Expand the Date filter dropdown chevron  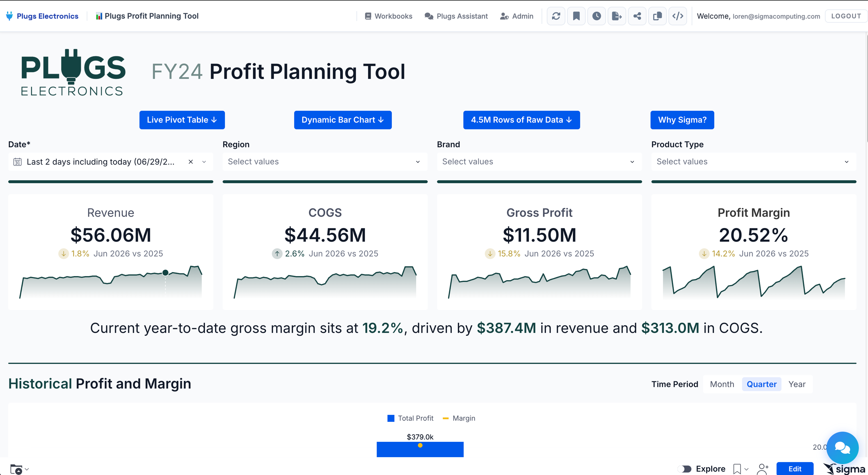(204, 162)
